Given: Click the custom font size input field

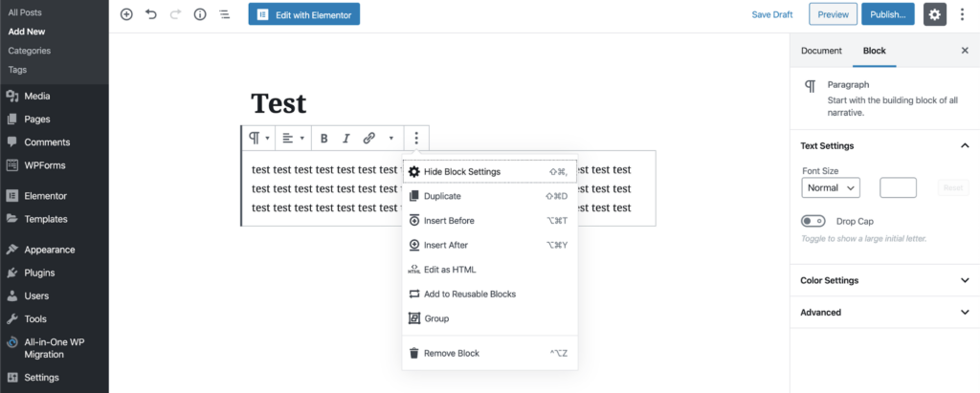Looking at the screenshot, I should [x=898, y=187].
